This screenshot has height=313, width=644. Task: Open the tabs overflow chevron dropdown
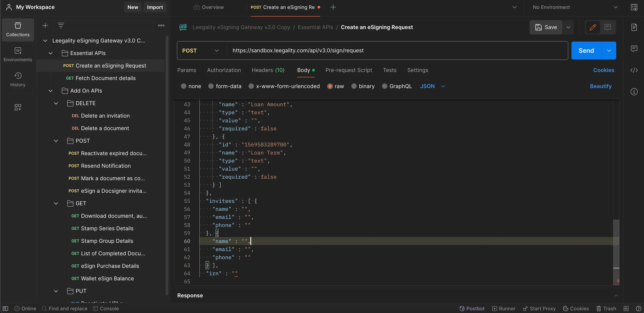click(x=514, y=7)
